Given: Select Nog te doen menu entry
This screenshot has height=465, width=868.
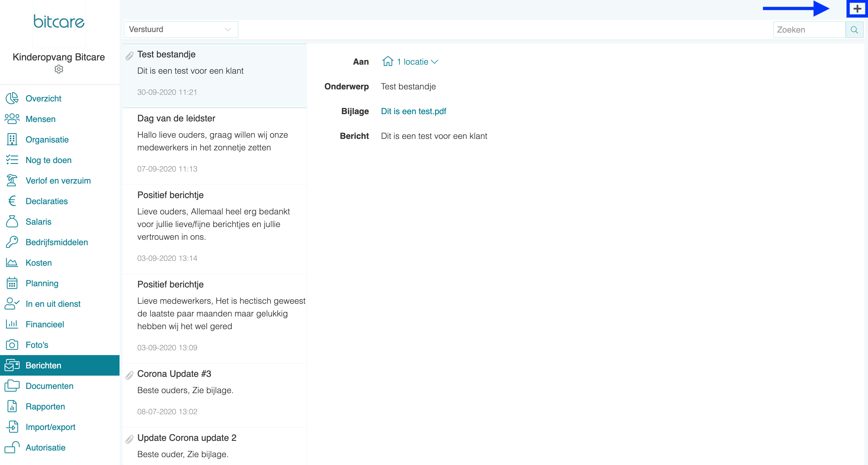Looking at the screenshot, I should [60, 160].
